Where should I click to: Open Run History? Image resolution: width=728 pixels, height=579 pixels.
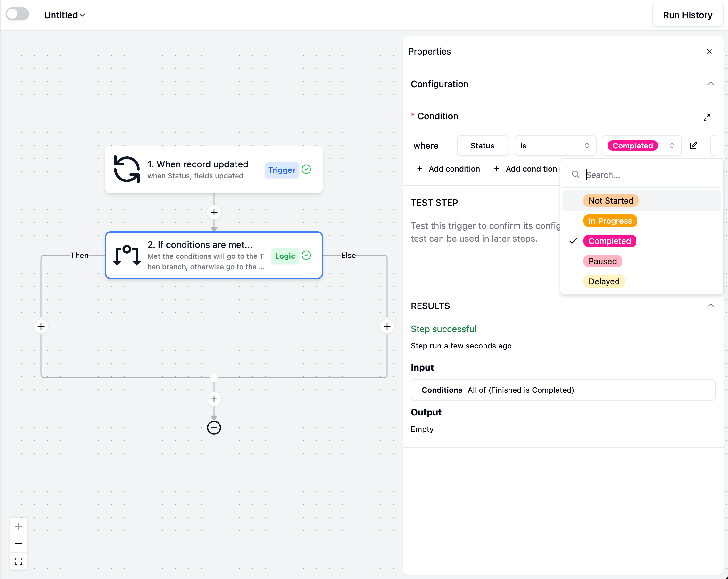pos(688,15)
